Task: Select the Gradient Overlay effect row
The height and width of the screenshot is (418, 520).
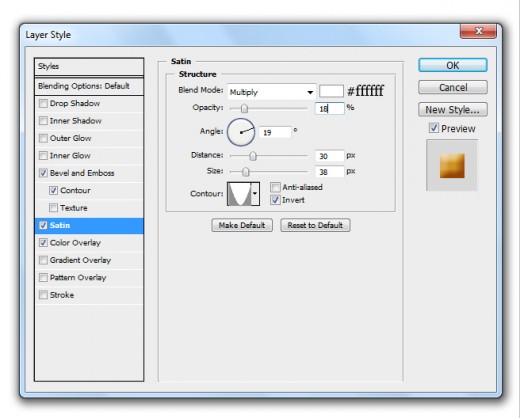Action: 89,260
